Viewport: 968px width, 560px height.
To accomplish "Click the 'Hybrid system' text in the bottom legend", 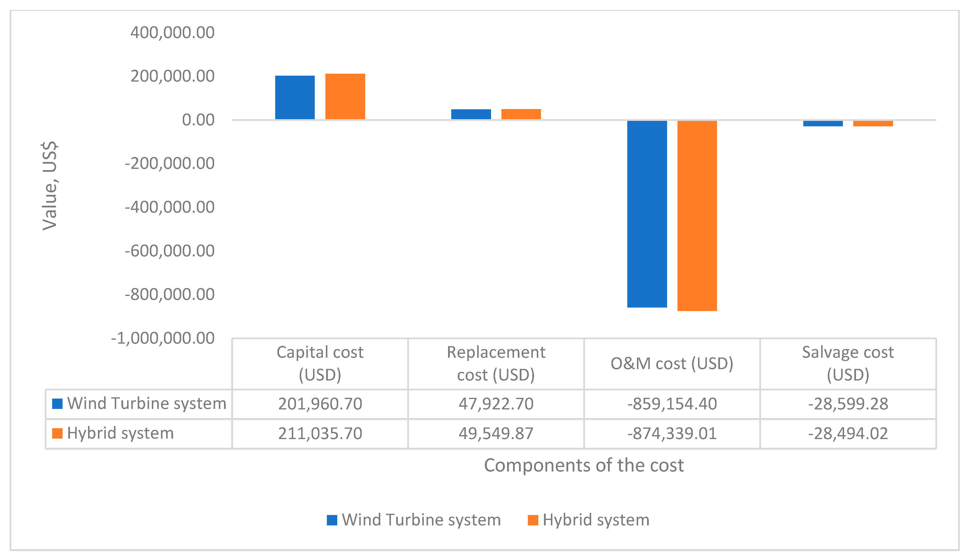I will 596,520.
